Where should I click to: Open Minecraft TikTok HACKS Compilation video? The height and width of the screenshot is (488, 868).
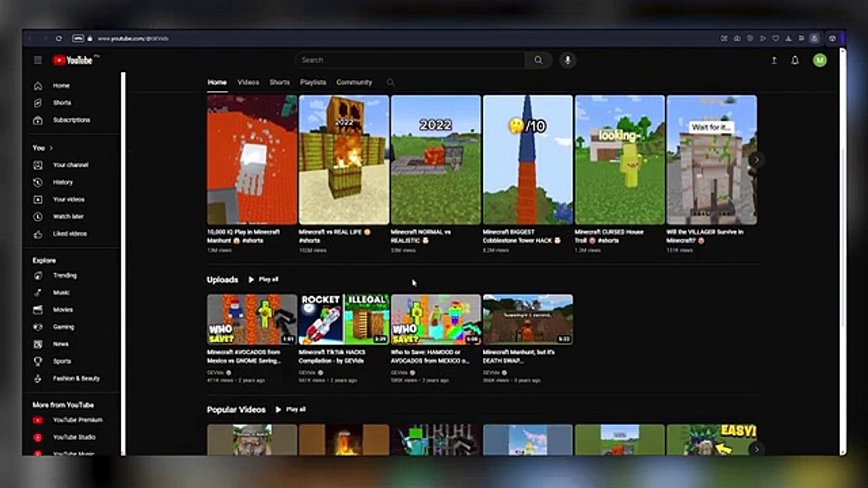(344, 319)
